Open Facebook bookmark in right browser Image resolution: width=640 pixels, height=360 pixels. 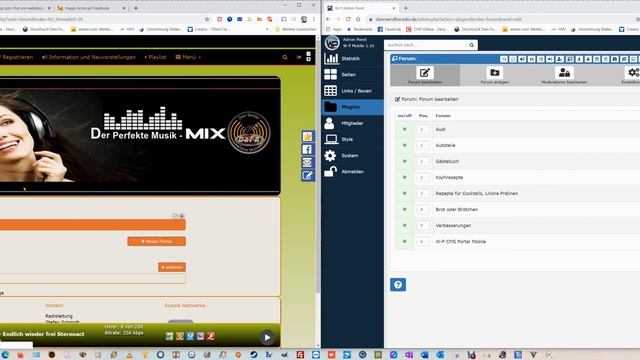pos(389,29)
